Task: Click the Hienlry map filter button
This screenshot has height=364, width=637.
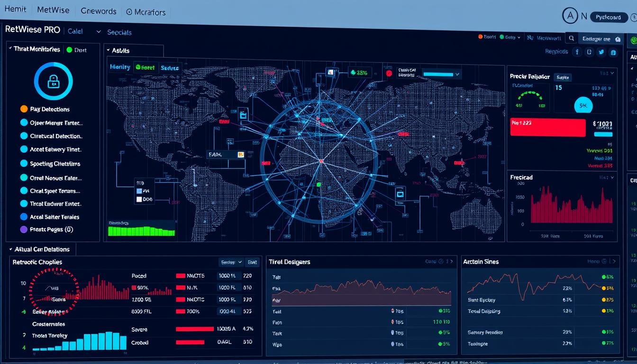Action: coord(120,67)
